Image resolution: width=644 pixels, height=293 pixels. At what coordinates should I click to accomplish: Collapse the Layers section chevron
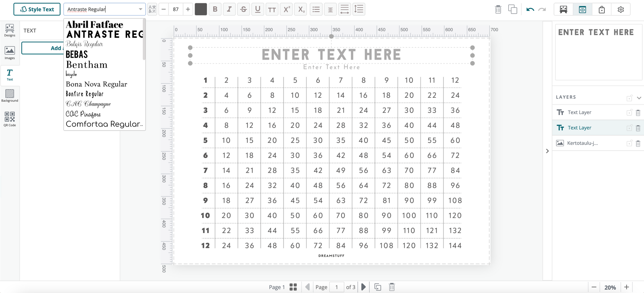coord(639,98)
